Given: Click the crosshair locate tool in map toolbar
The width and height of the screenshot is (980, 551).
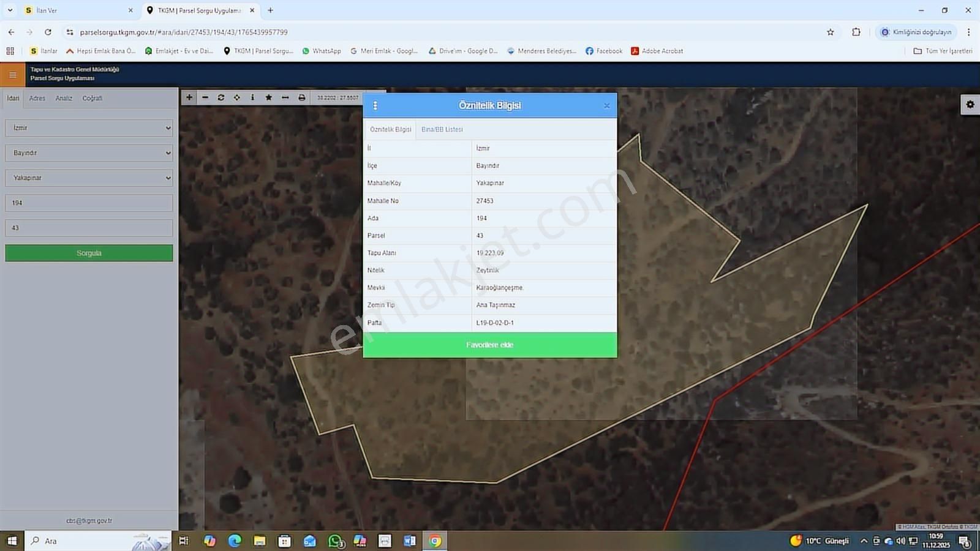Looking at the screenshot, I should click(x=237, y=97).
